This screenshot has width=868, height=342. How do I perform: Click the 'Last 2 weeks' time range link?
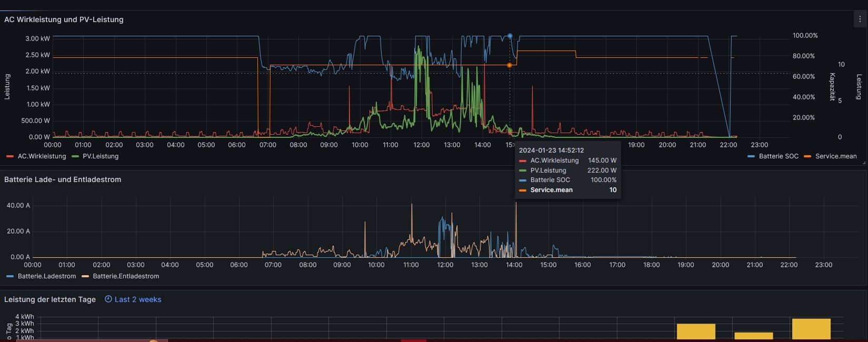click(138, 299)
